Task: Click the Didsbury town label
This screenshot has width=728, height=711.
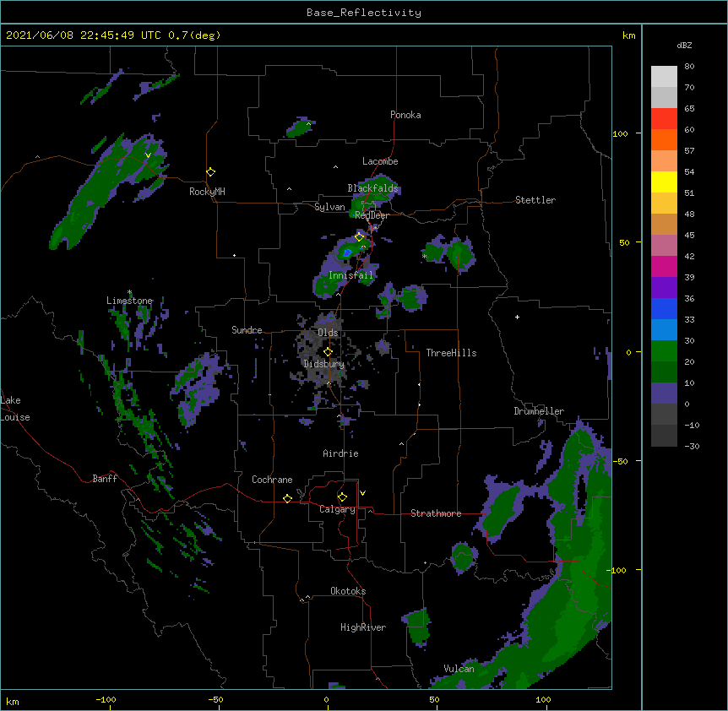Action: coord(324,364)
